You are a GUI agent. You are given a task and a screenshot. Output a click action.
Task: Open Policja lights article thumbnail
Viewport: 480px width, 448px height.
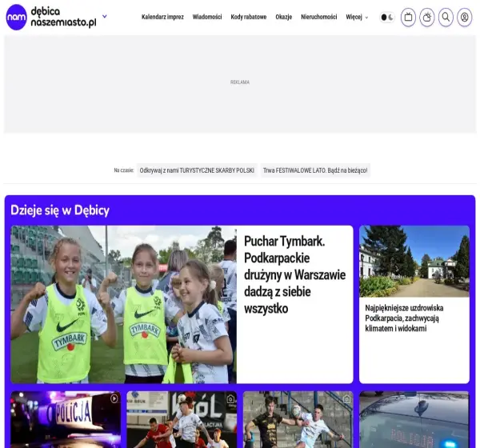[66, 419]
